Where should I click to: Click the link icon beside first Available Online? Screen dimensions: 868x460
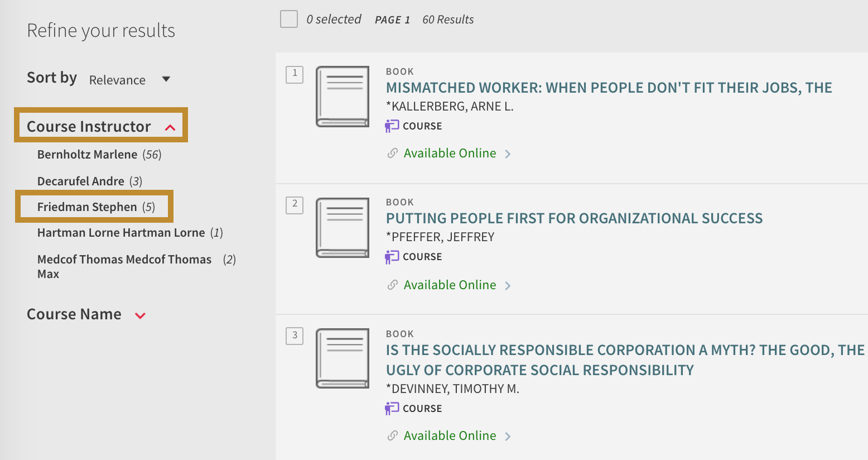tap(393, 153)
